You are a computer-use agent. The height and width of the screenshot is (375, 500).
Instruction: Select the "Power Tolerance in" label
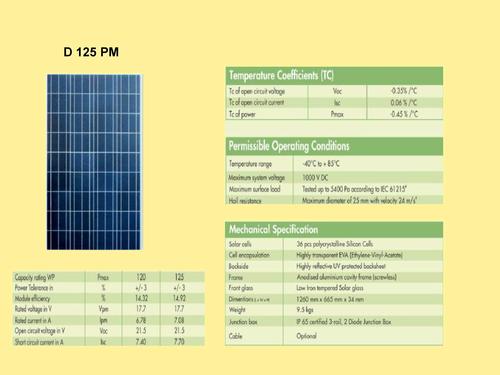pyautogui.click(x=34, y=288)
